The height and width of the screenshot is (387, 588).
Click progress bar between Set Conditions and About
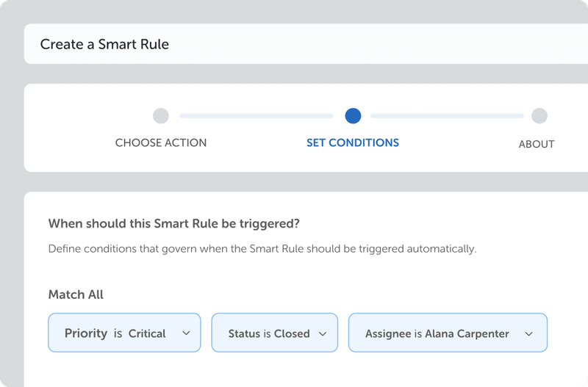[447, 116]
